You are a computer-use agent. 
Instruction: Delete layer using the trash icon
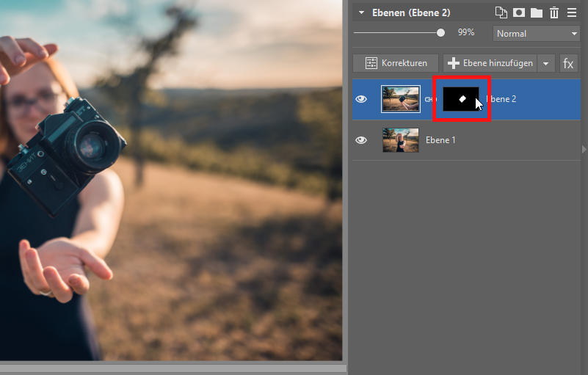554,12
